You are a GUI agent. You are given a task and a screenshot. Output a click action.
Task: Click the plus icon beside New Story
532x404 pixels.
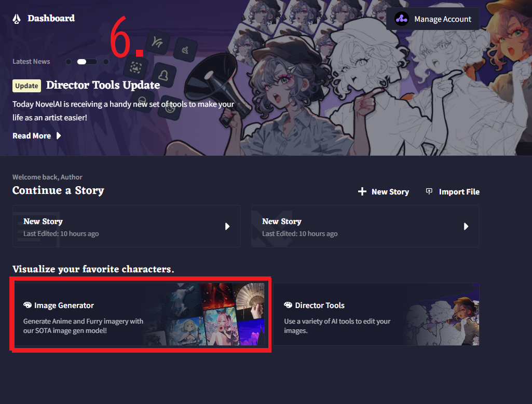pyautogui.click(x=362, y=191)
